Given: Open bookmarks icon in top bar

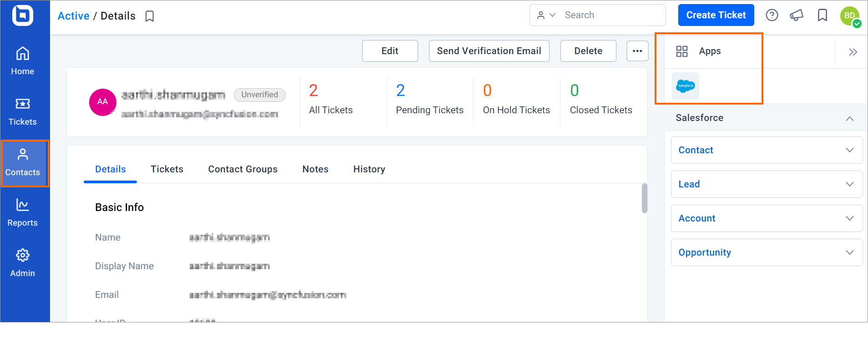Looking at the screenshot, I should pos(822,15).
